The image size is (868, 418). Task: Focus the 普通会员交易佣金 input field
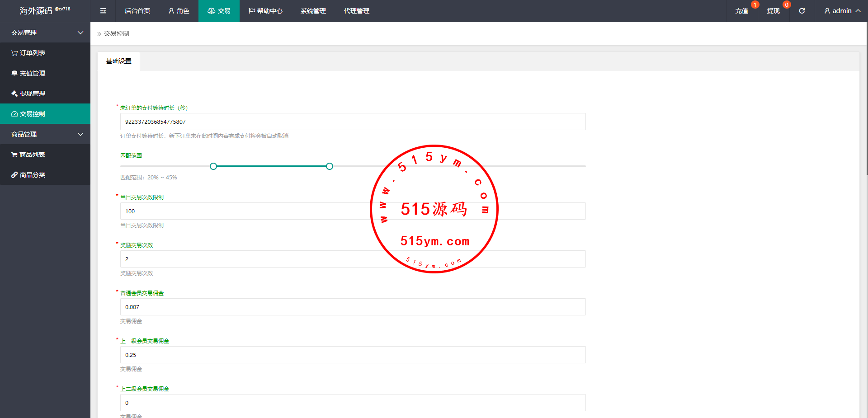353,307
